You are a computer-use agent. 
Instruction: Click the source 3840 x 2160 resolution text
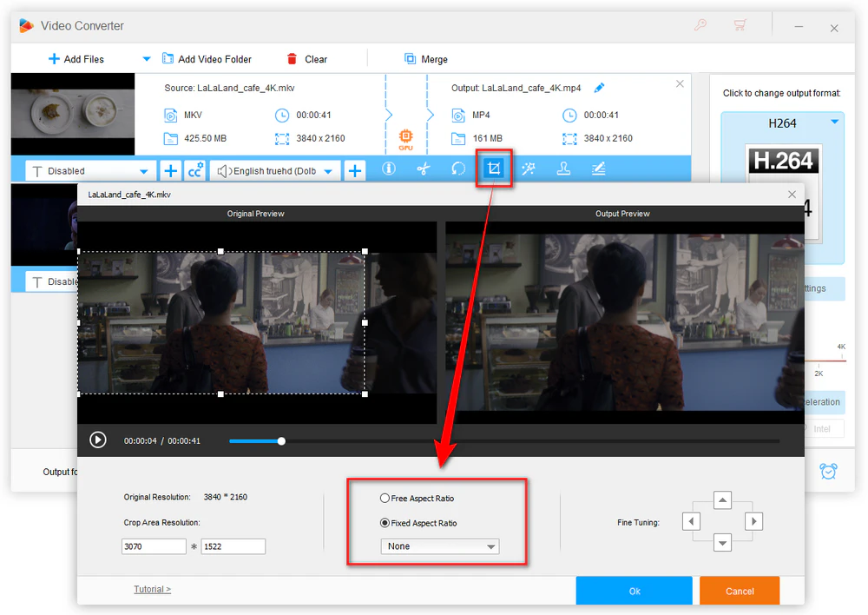pos(320,138)
